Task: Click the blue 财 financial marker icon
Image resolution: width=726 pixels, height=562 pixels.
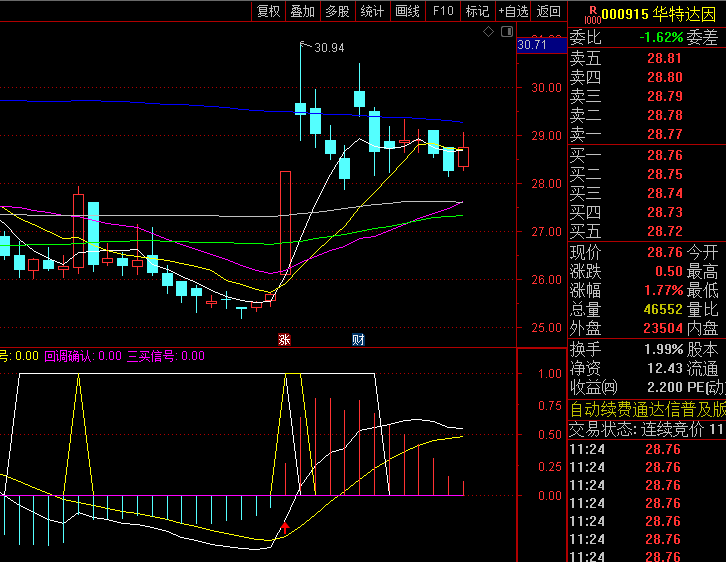Action: (358, 340)
